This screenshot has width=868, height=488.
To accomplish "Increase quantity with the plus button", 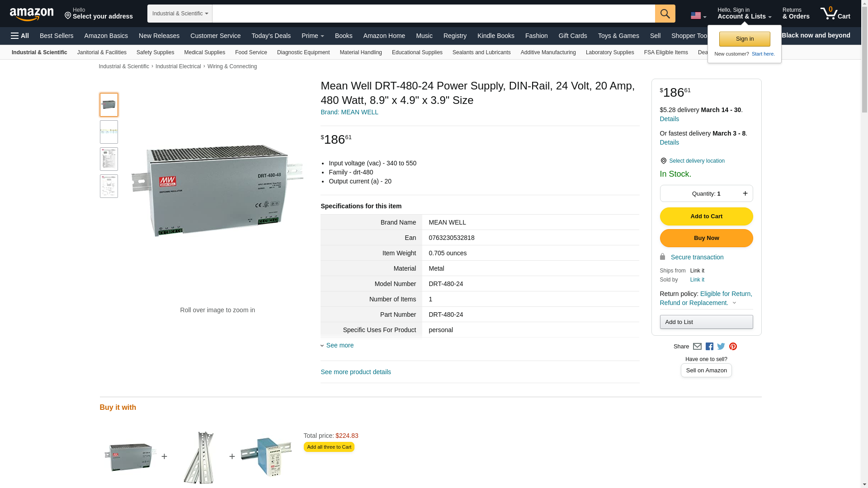I will click(745, 193).
